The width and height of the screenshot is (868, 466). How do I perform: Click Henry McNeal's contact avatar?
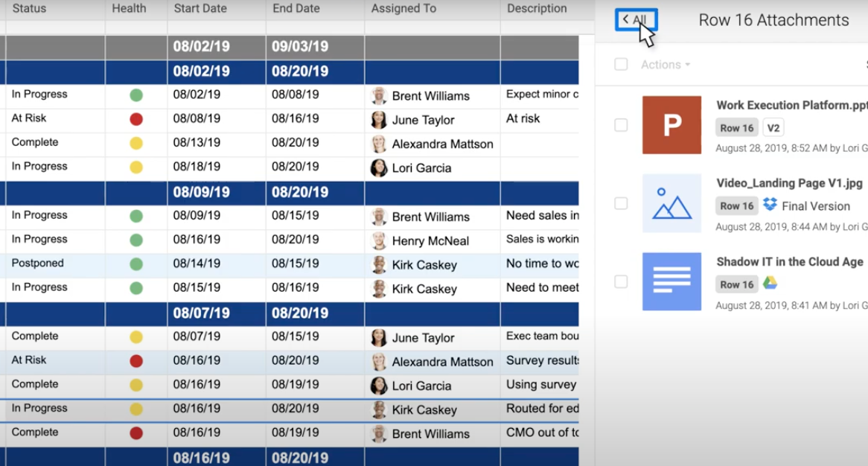click(379, 240)
